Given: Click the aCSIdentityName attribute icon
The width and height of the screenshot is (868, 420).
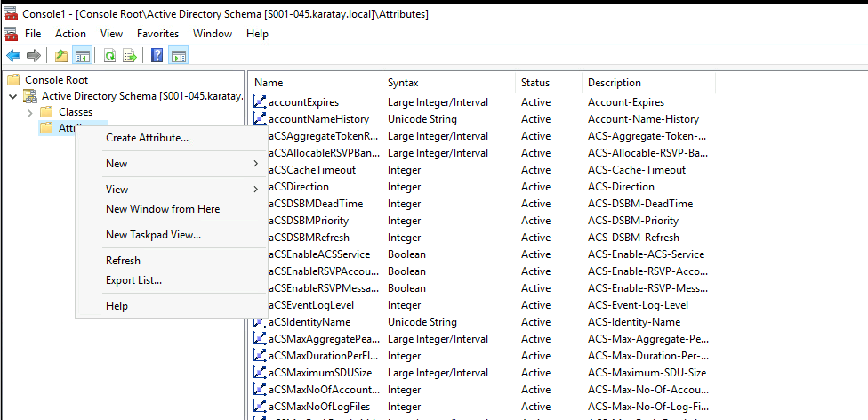Looking at the screenshot, I should 259,322.
